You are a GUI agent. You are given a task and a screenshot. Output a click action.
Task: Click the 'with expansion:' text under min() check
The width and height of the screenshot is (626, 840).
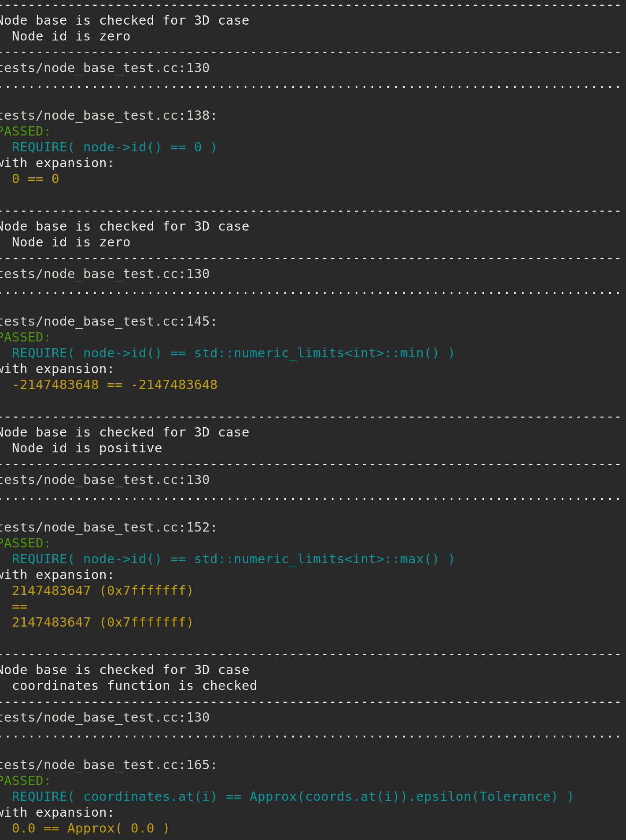click(56, 369)
